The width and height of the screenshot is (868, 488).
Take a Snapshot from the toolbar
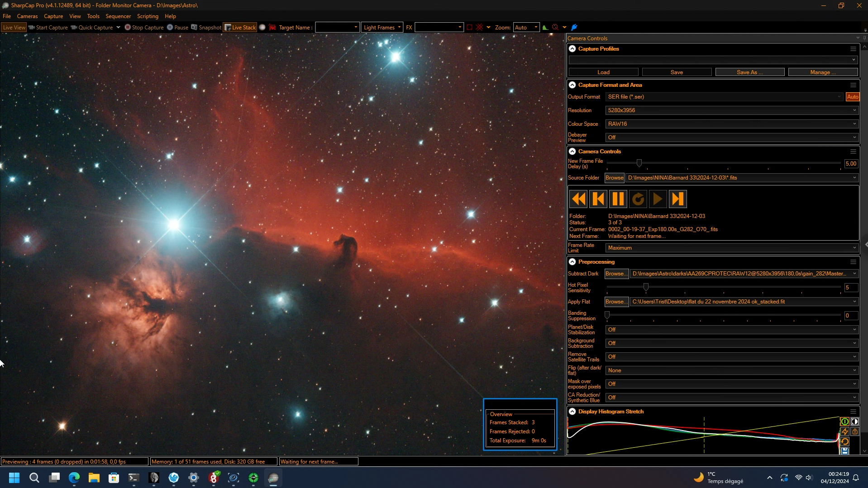pos(206,28)
